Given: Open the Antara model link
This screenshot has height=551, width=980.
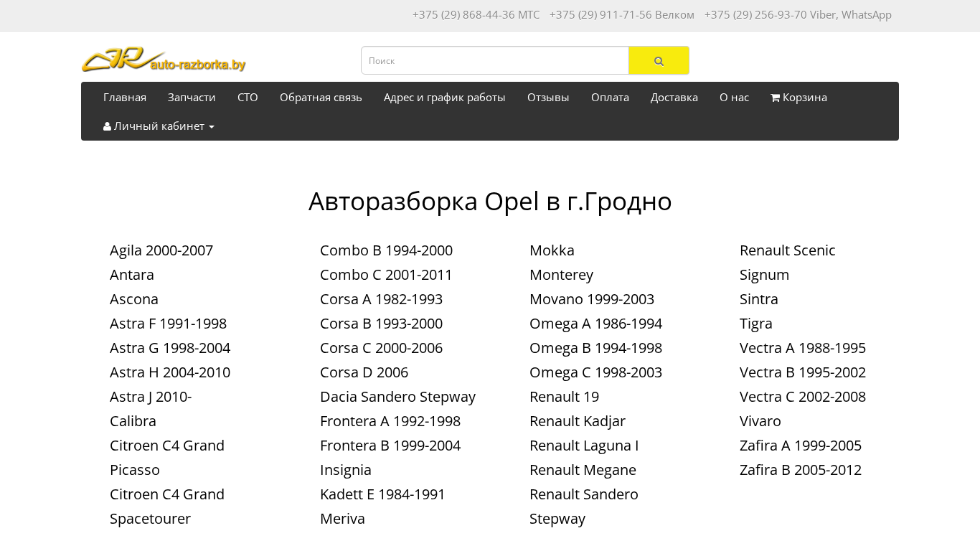Looking at the screenshot, I should point(132,275).
